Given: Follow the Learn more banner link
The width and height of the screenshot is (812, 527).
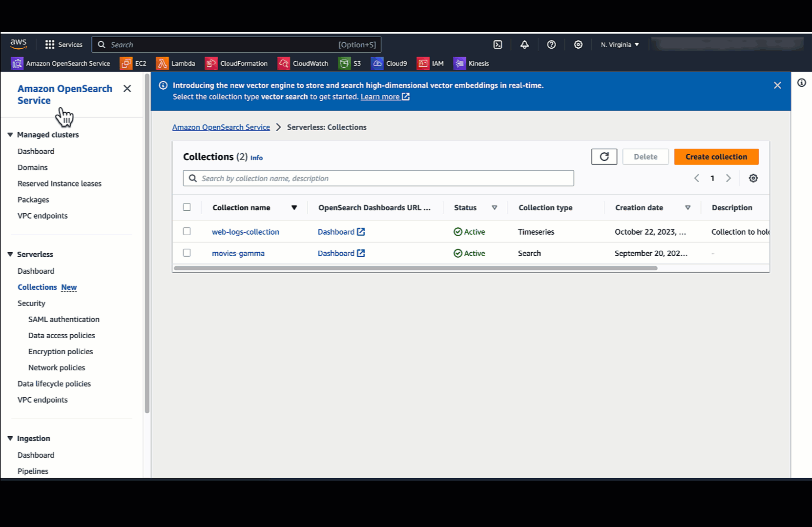Looking at the screenshot, I should [x=385, y=97].
